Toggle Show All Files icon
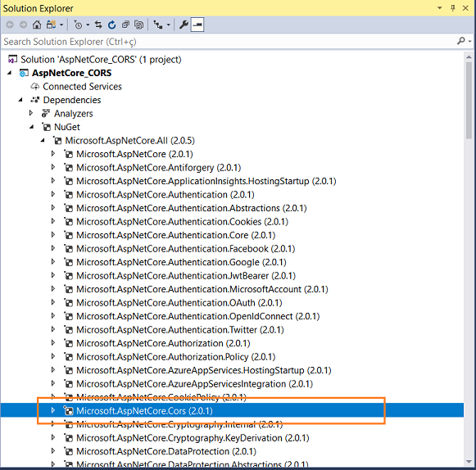This screenshot has height=470, width=476. 138,25
